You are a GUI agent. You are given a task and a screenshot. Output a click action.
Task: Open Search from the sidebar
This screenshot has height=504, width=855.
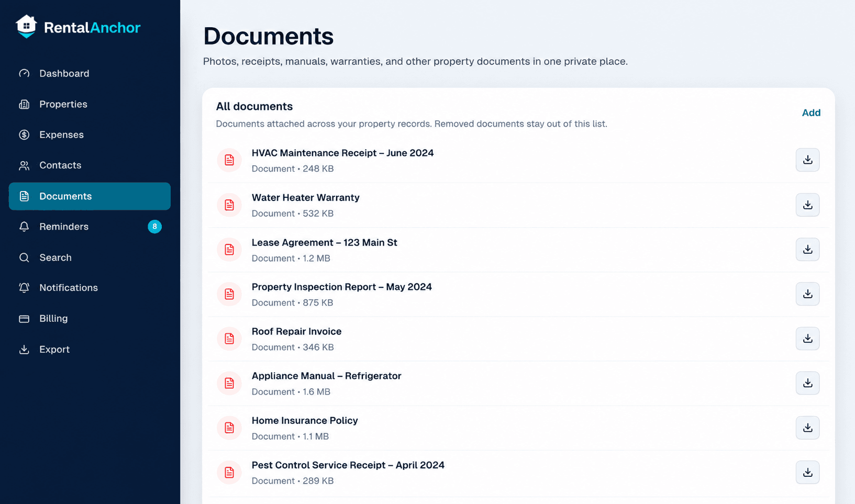point(90,257)
